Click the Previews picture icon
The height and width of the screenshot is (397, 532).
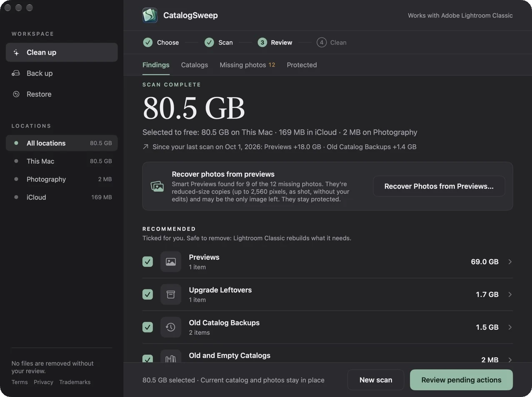171,262
